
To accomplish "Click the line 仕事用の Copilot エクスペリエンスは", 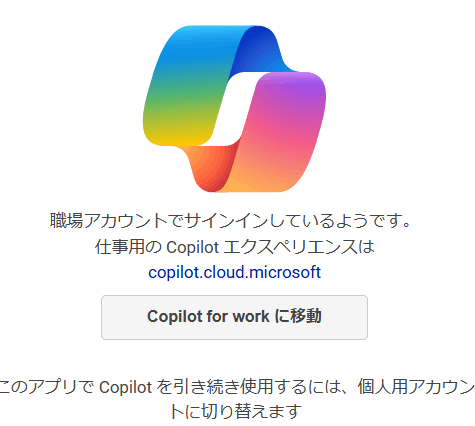I will coord(234,247).
